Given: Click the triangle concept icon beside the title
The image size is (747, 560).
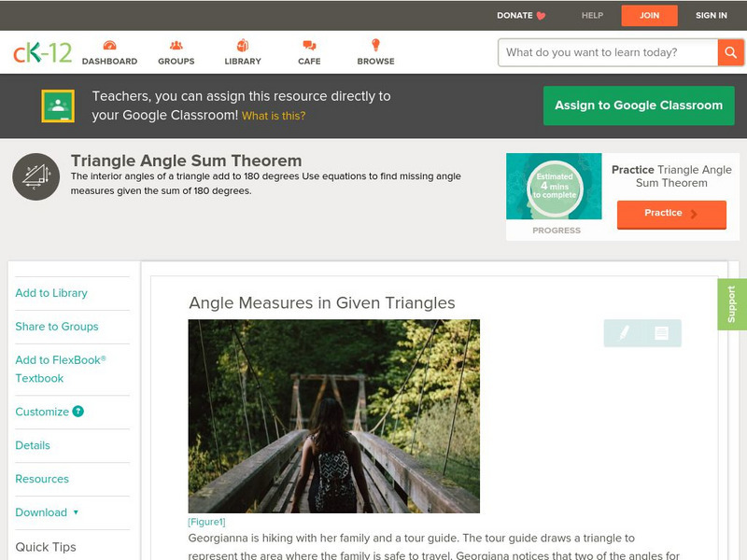Looking at the screenshot, I should 36,176.
